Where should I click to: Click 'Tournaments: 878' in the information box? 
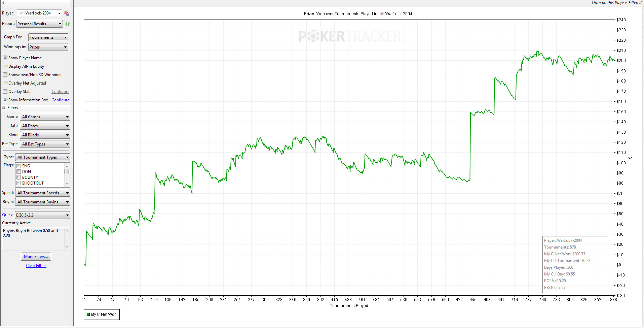click(560, 247)
